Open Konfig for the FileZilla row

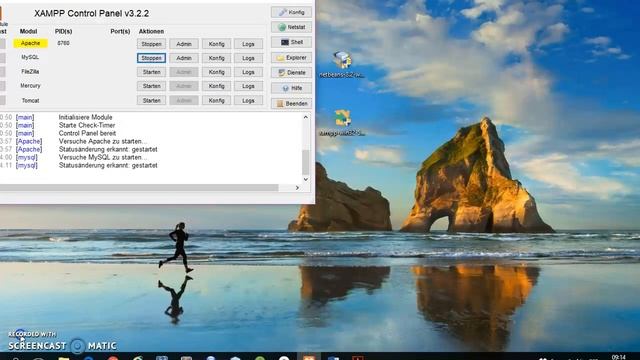pyautogui.click(x=216, y=72)
